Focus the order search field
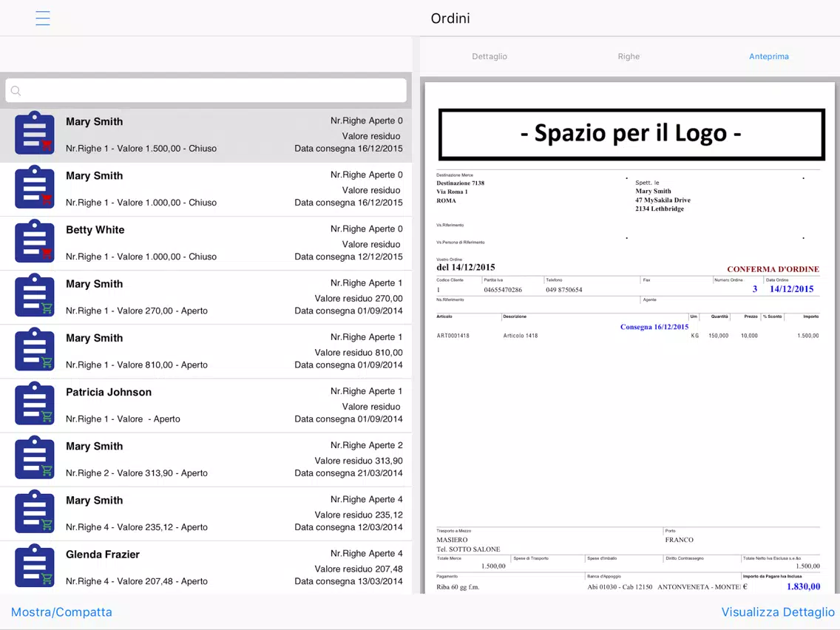Viewport: 840px width, 630px height. 206,90
